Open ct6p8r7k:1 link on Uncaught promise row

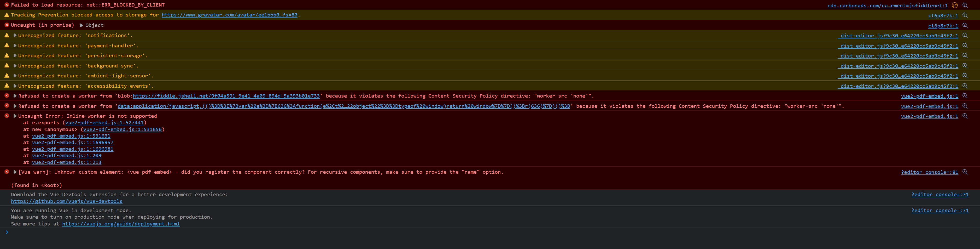tap(943, 26)
